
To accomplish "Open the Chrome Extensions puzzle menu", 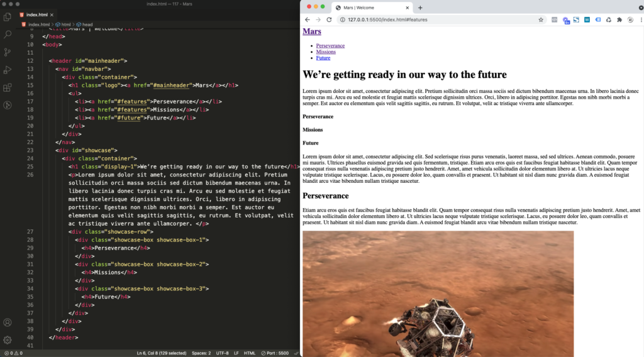I will tap(619, 19).
